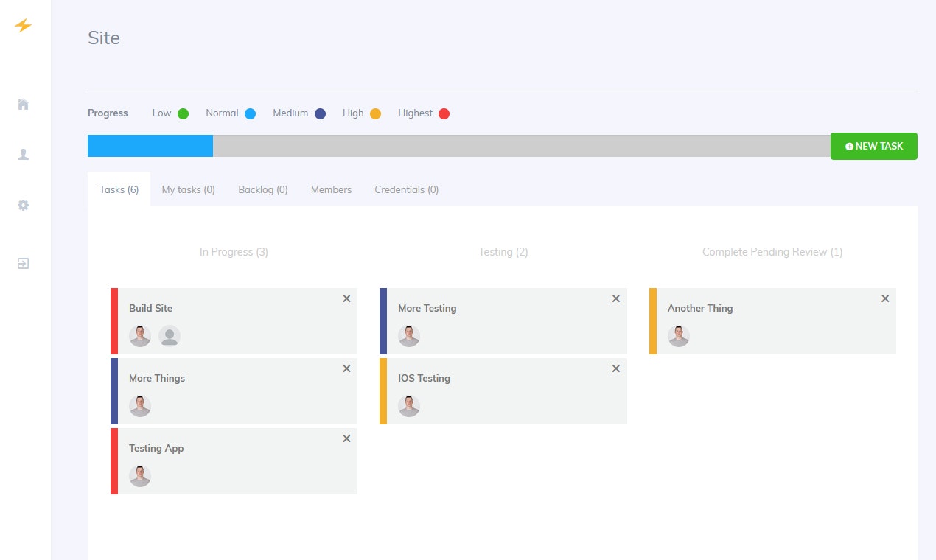Click the blue filled progress bar segment
936x560 pixels.
(150, 146)
